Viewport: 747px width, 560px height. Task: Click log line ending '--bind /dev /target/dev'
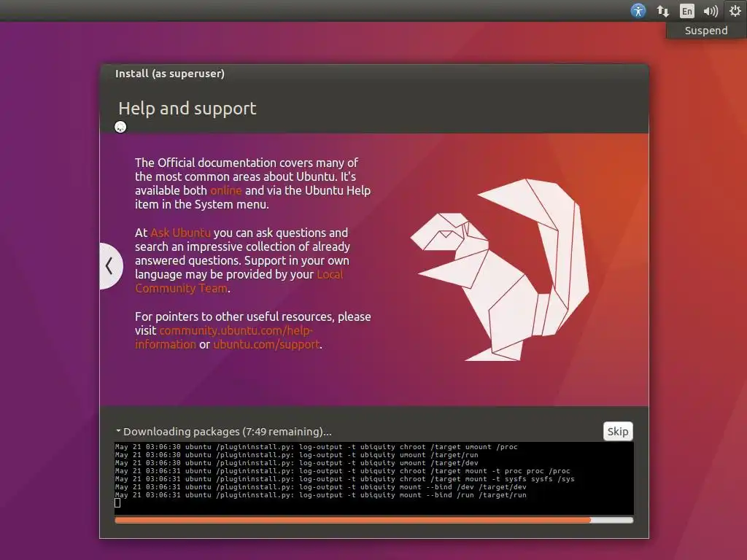tap(321, 487)
